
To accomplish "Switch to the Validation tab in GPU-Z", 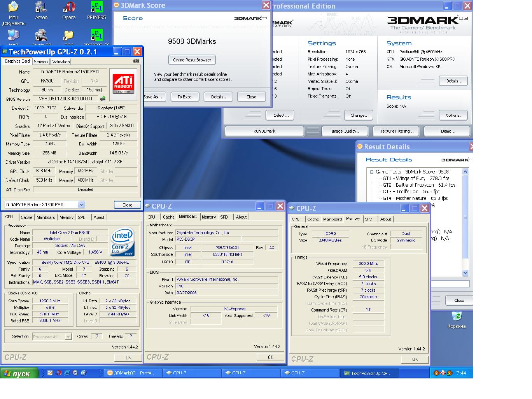I will [x=61, y=61].
